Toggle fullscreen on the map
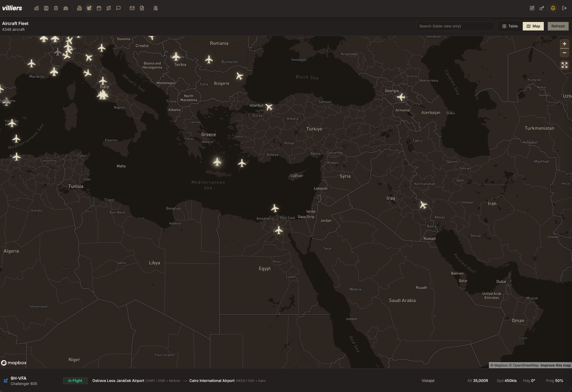The width and height of the screenshot is (572, 392). 564,65
